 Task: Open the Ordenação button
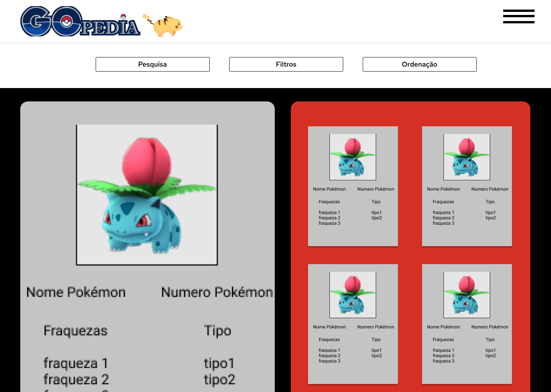coord(420,64)
